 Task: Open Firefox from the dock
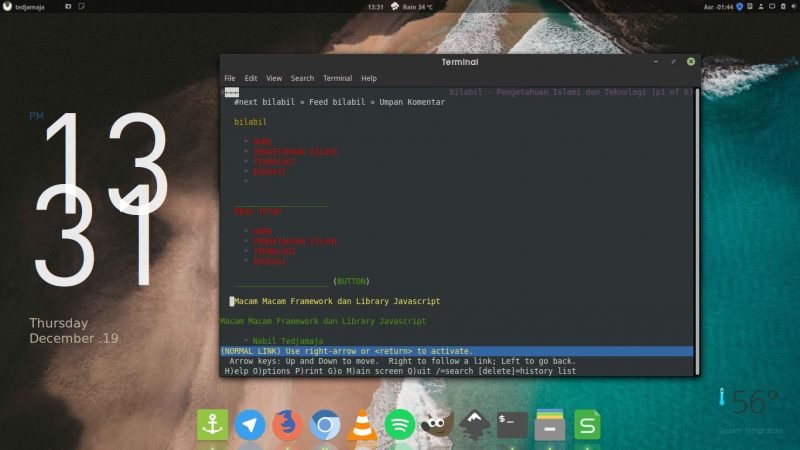tap(287, 424)
